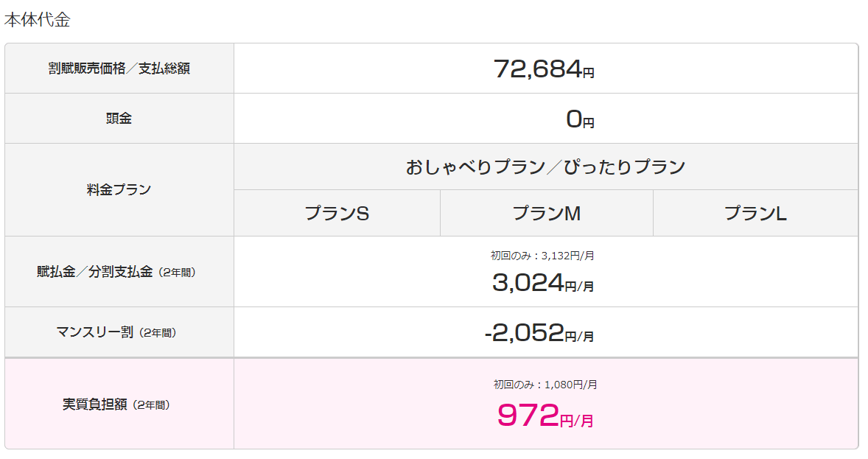
Task: Click the 72,684円 total price value
Action: [x=544, y=69]
